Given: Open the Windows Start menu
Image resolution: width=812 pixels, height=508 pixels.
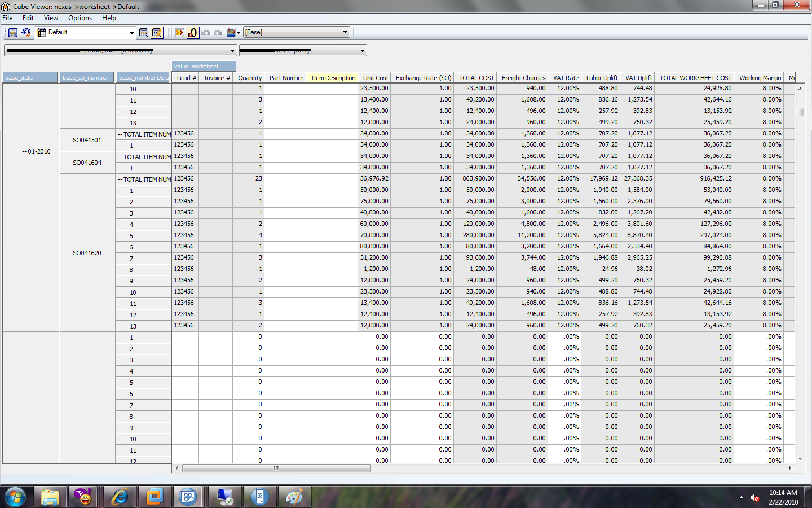Looking at the screenshot, I should (15, 497).
